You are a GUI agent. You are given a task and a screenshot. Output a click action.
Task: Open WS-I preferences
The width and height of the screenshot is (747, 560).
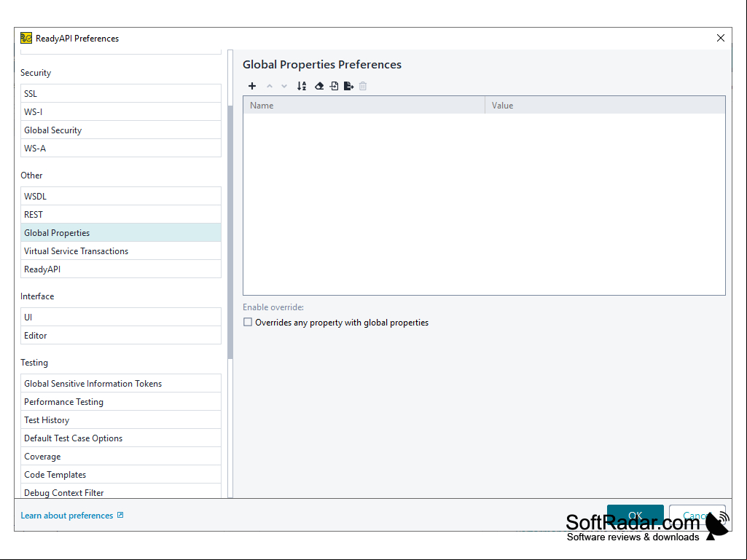pos(121,112)
